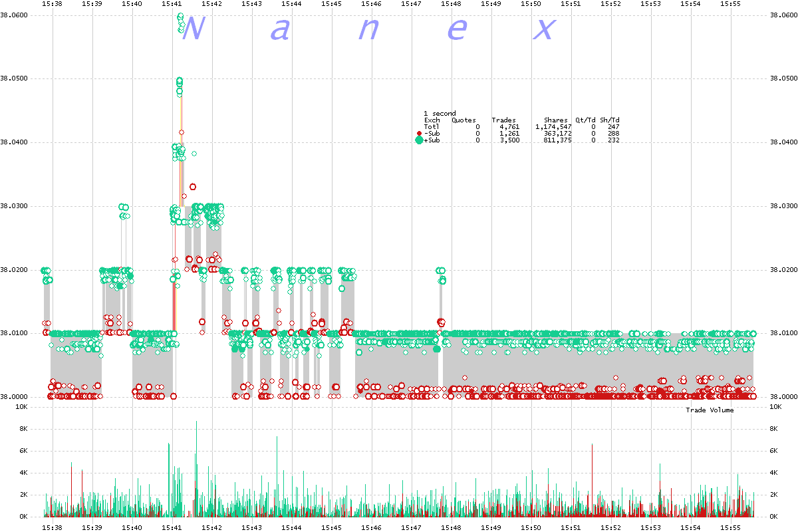Click 38.0200 on the left price axis
The image size is (798, 532).
pyautogui.click(x=15, y=270)
